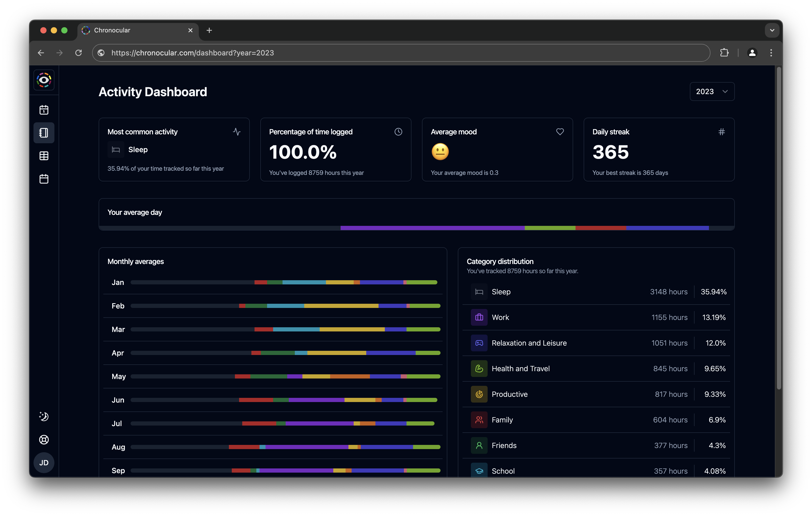Screen dimensions: 812x516
Task: Expand the tab search chevron at top right
Action: coord(772,30)
